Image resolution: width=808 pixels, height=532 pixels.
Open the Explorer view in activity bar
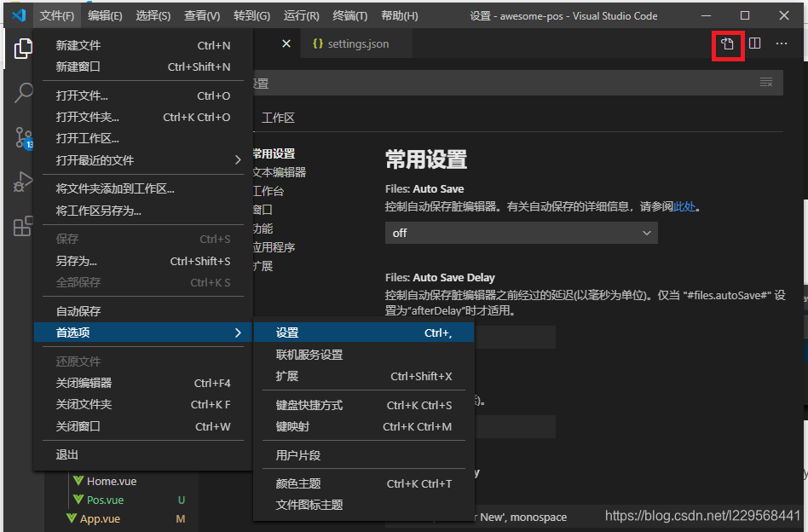(x=23, y=49)
